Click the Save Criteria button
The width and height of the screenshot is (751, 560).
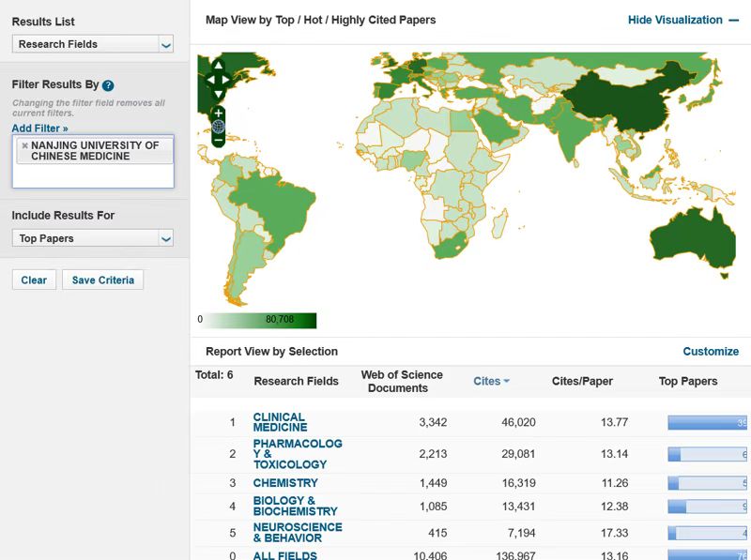102,280
